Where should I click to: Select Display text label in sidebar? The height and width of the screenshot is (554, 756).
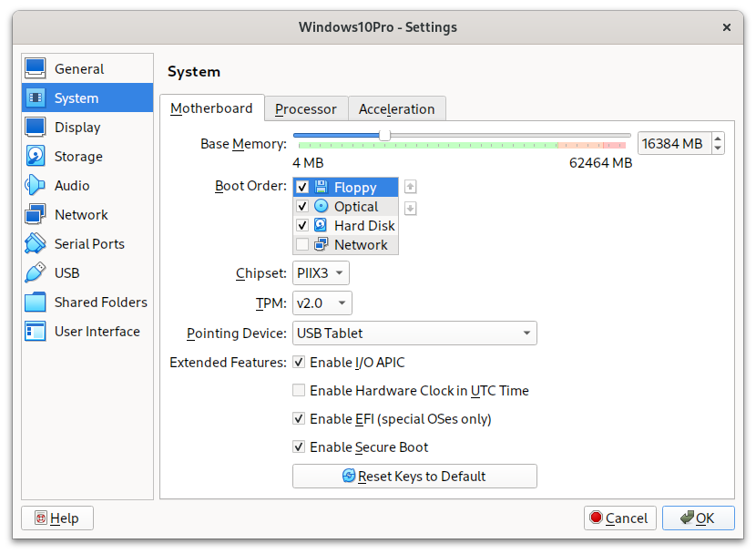77,128
